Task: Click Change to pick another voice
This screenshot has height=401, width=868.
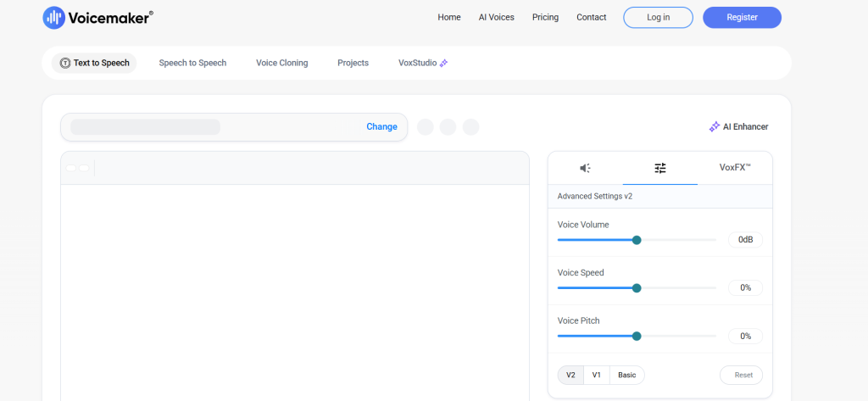Action: tap(381, 126)
